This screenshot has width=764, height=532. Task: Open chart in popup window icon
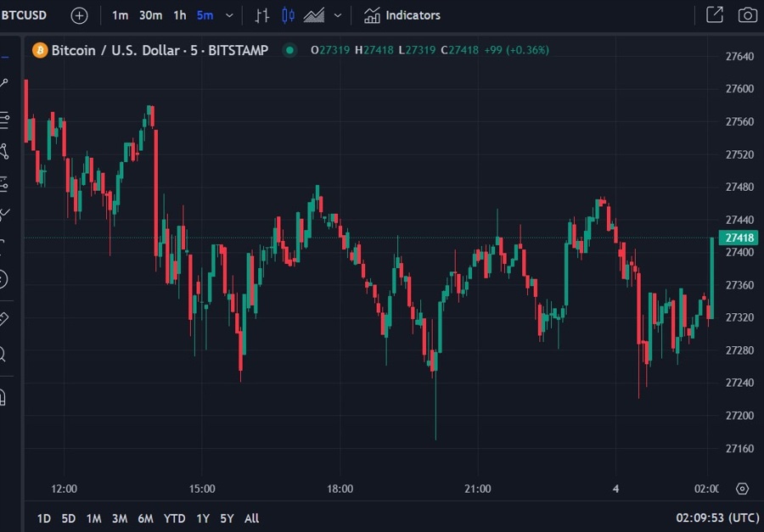click(715, 15)
